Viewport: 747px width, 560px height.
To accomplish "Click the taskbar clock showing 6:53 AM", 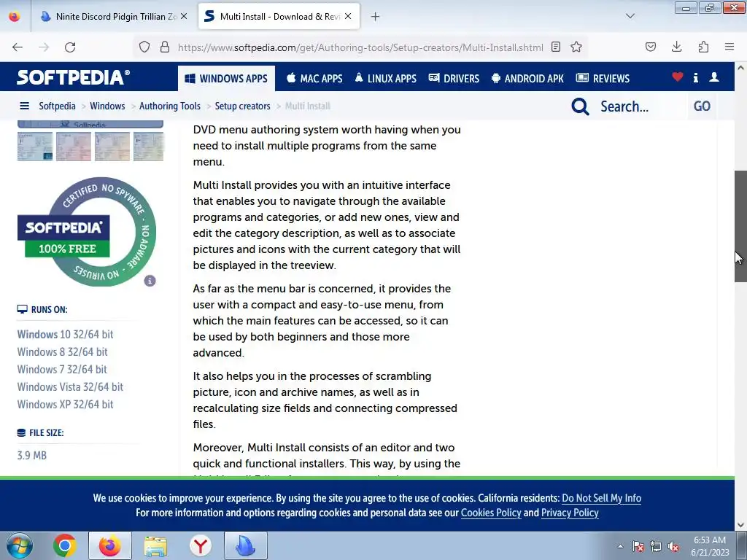I will (710, 546).
